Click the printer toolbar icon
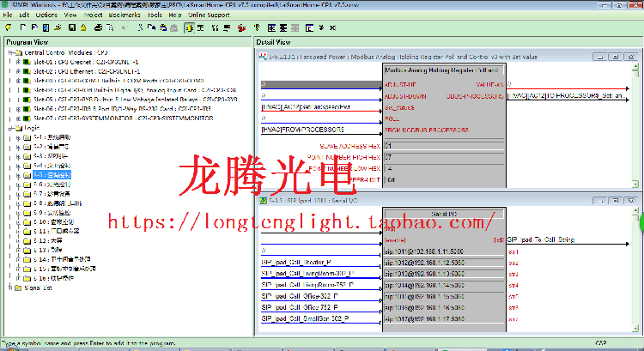Image resolution: width=644 pixels, height=351 pixels. click(98, 27)
